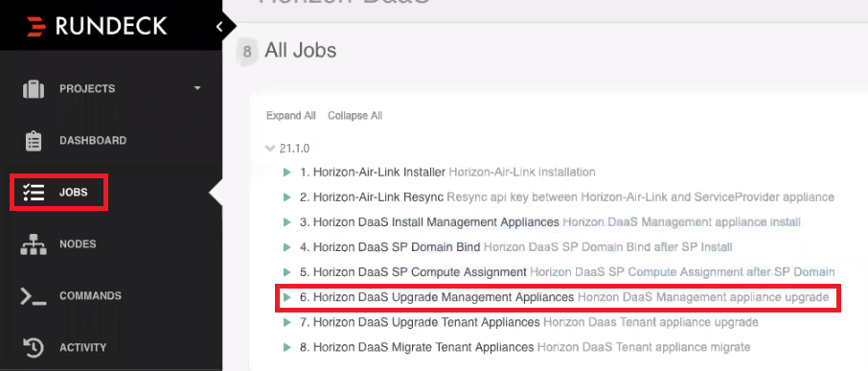Expand the Projects dropdown caret

point(197,88)
